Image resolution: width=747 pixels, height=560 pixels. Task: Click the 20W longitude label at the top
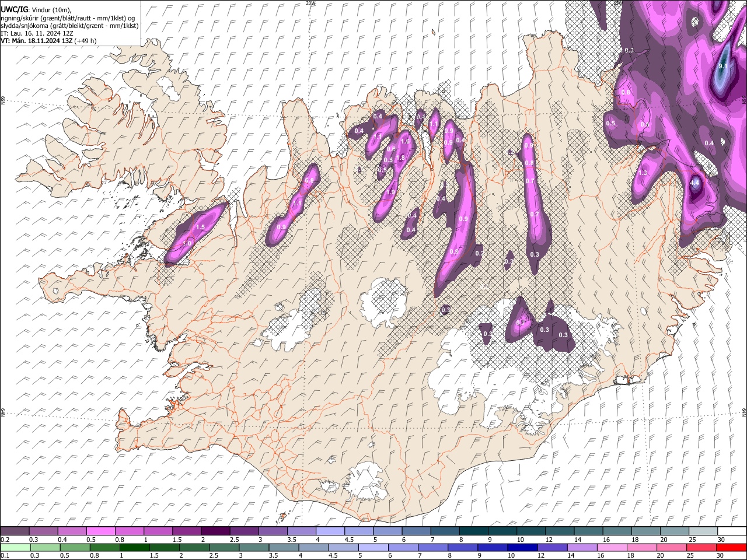[310, 3]
